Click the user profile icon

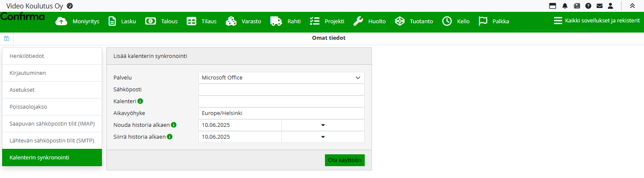[610, 6]
